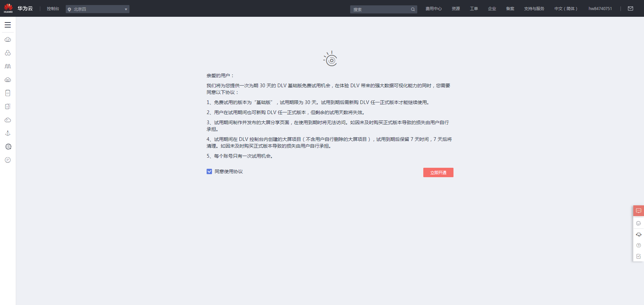The image size is (644, 305).
Task: Open the hw84740751 account menu
Action: [600, 9]
